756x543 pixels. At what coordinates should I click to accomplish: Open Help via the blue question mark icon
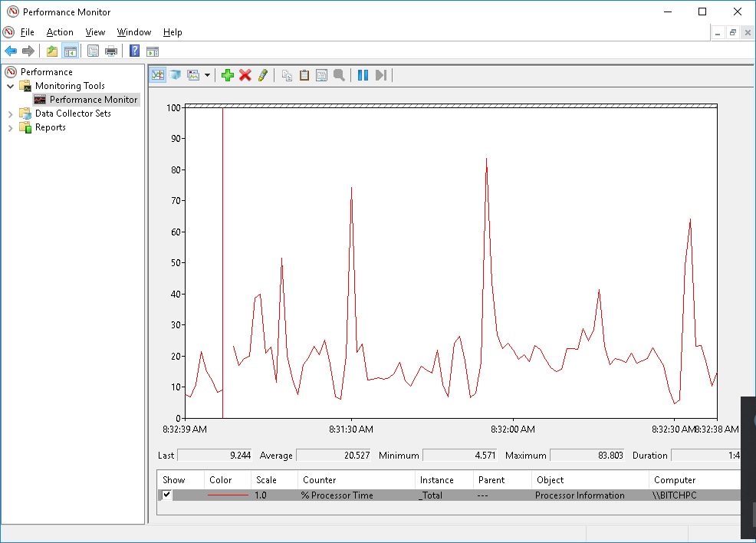point(134,51)
